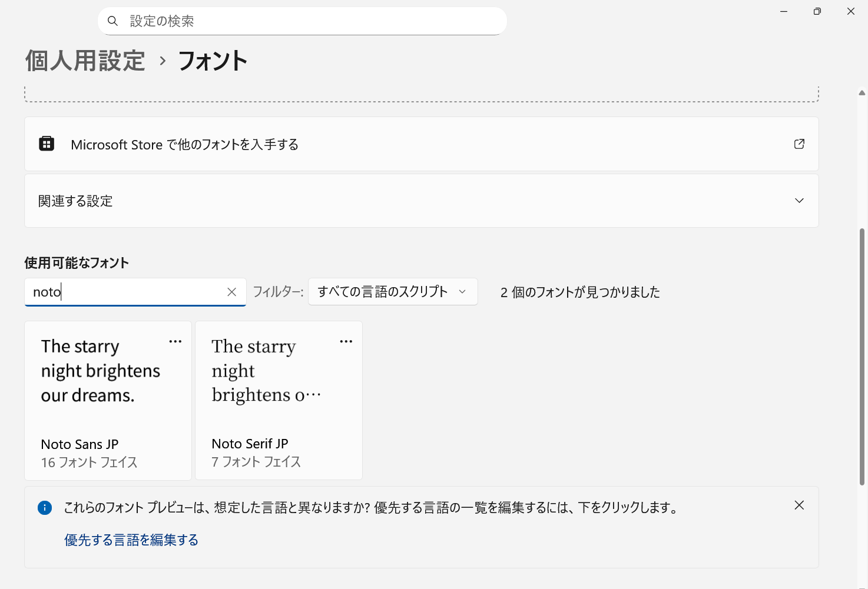Click the chevron on すべての言語のスクリプト selector

point(462,291)
